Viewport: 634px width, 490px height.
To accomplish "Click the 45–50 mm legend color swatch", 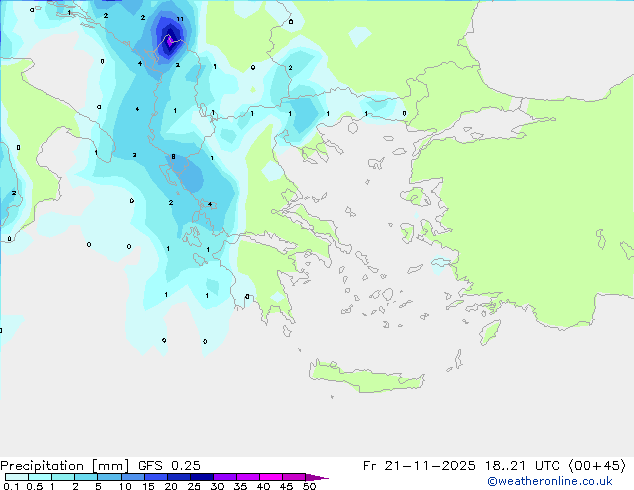I will (294, 477).
